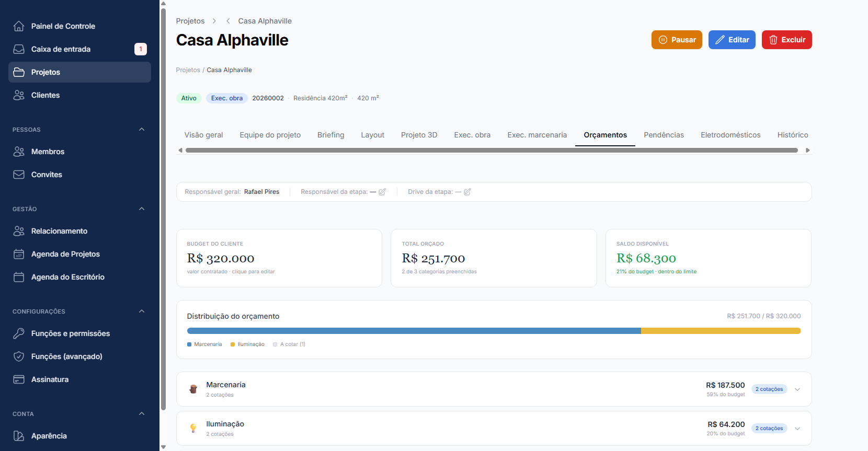The height and width of the screenshot is (451, 868).
Task: Open Painel de Controle home icon
Action: 19,26
